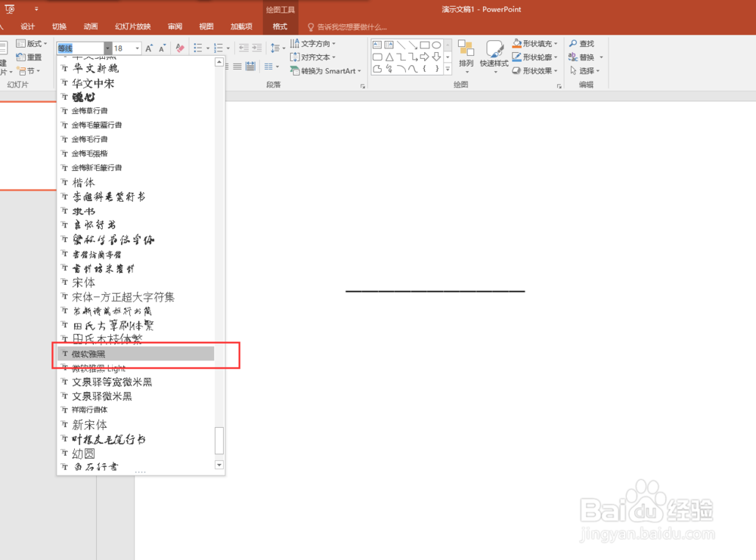Image resolution: width=756 pixels, height=560 pixels.
Task: Choose 楷体 font in list
Action: tap(135, 182)
